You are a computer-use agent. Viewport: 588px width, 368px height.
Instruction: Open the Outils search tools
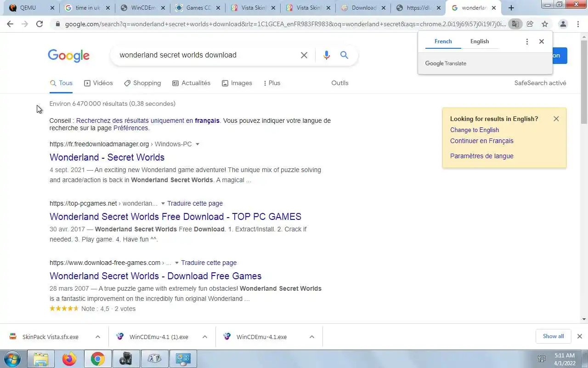click(340, 83)
